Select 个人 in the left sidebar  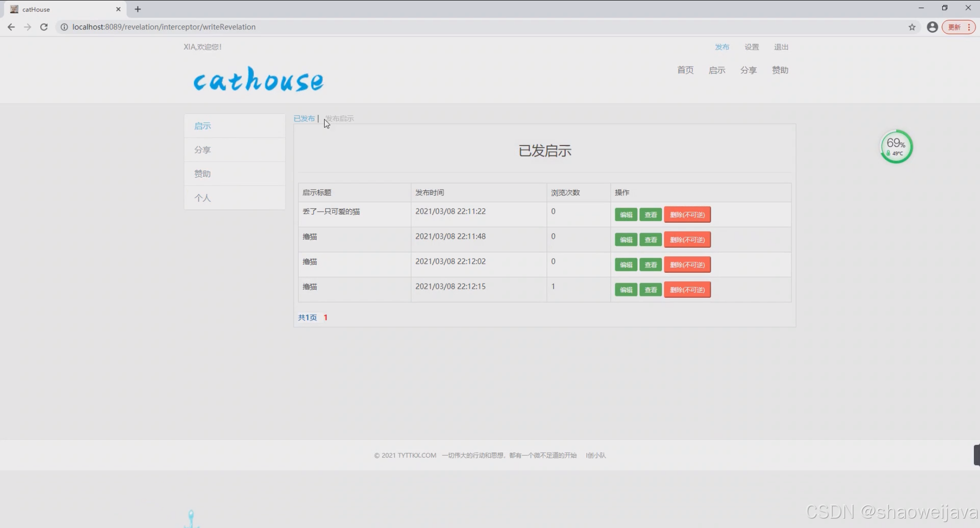[x=202, y=198]
